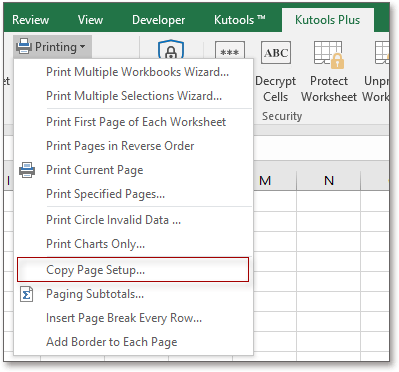Viewport: 399px width, 372px height.
Task: Choose Print Multiple Selections Wizard
Action: 134,96
